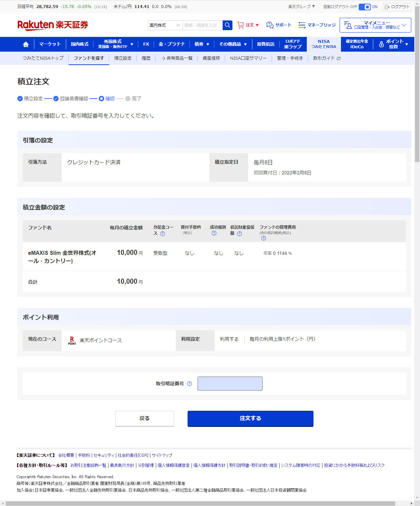420x506 pixels.
Task: Open the 手数料 footer link
Action: tap(84, 455)
